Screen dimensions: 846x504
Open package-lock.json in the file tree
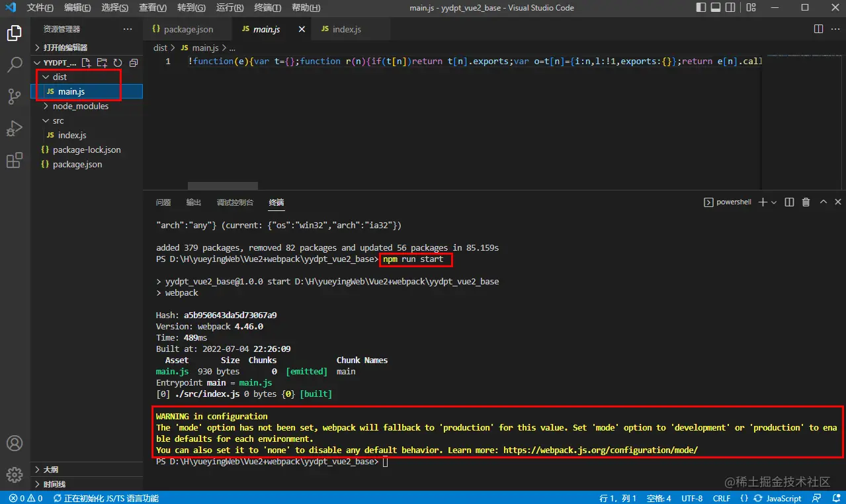point(87,149)
